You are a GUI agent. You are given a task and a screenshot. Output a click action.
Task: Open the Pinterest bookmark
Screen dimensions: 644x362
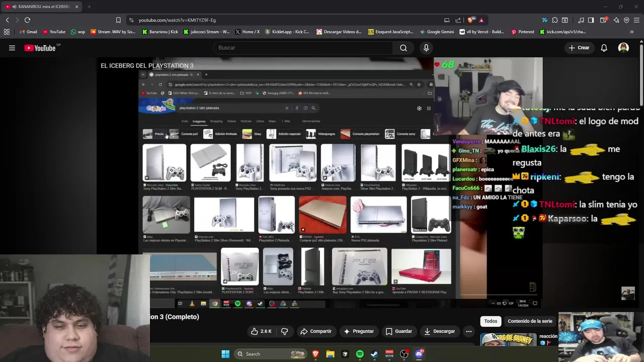[x=522, y=32]
